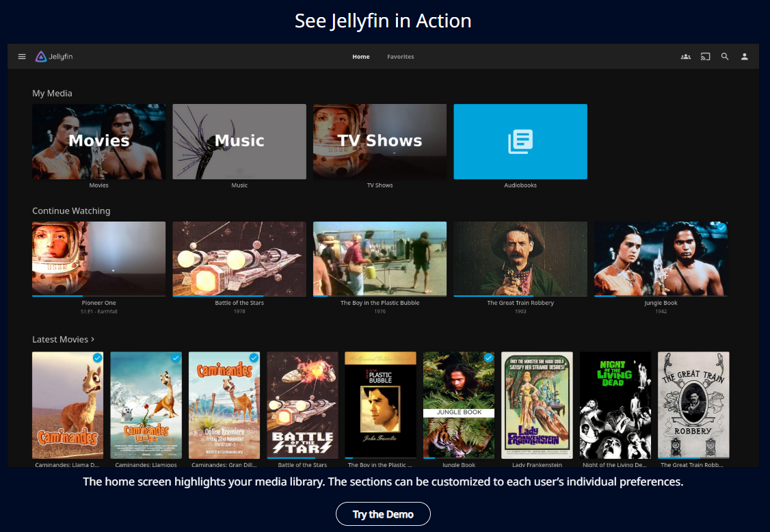The image size is (770, 532).
Task: Toggle watched checkmark on Jungle Book poster
Action: pos(488,358)
